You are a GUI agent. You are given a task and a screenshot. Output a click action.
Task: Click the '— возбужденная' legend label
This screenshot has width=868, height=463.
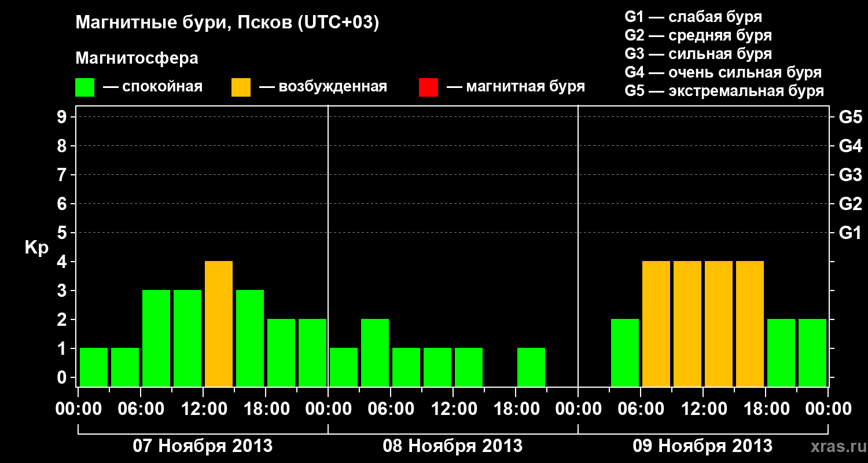pos(323,87)
